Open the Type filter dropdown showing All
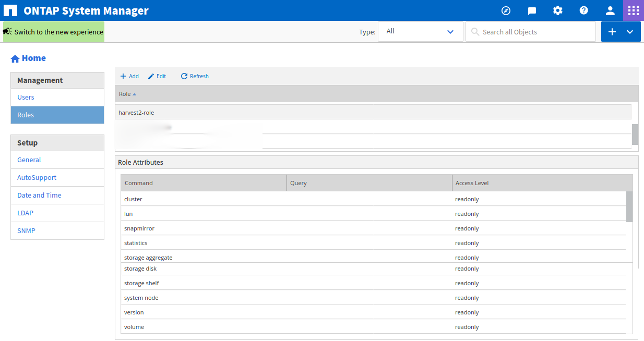644x341 pixels. (421, 31)
